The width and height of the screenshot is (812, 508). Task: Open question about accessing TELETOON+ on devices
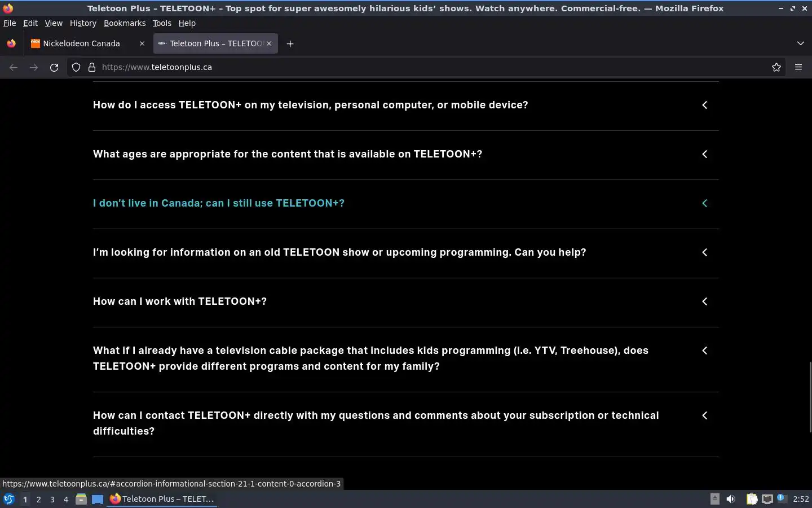(311, 105)
